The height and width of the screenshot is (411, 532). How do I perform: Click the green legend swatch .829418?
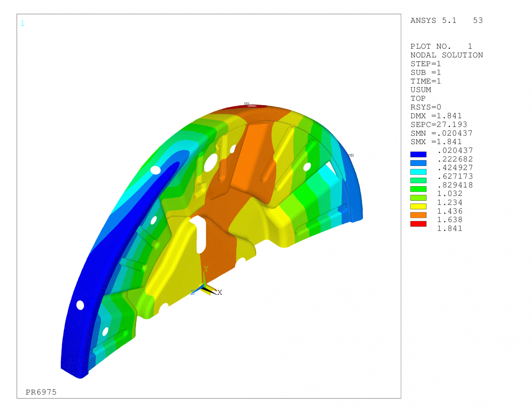(418, 189)
